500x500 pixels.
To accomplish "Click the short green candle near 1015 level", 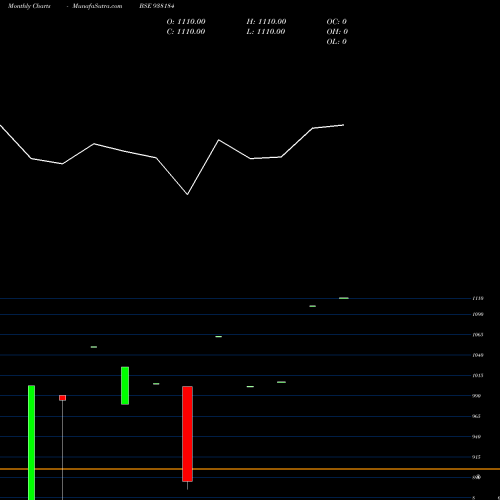I will coord(125,386).
